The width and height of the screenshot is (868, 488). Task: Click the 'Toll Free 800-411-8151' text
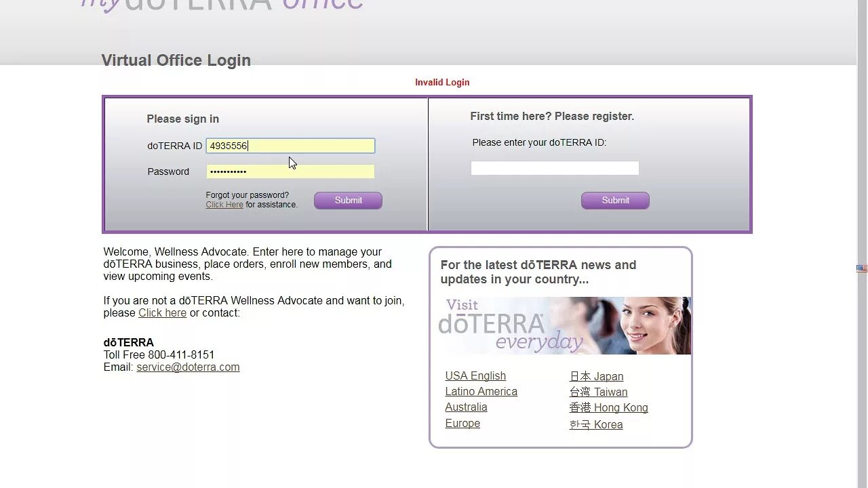pos(159,355)
